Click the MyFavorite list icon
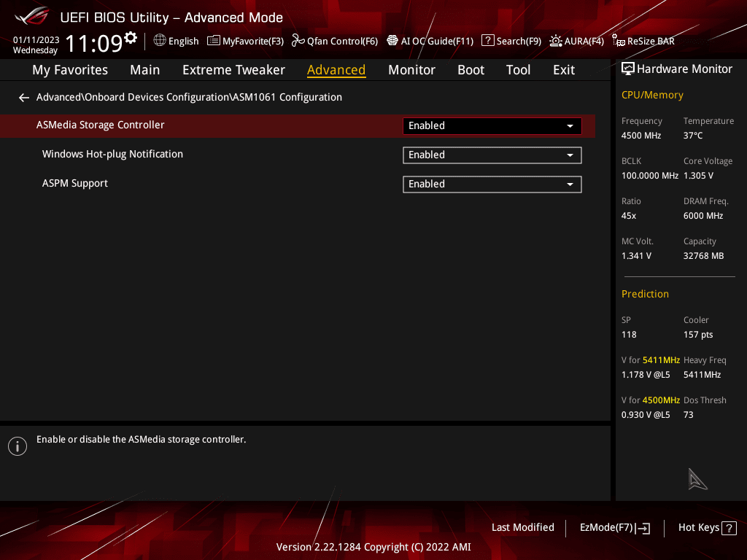747x560 pixels. click(x=214, y=41)
